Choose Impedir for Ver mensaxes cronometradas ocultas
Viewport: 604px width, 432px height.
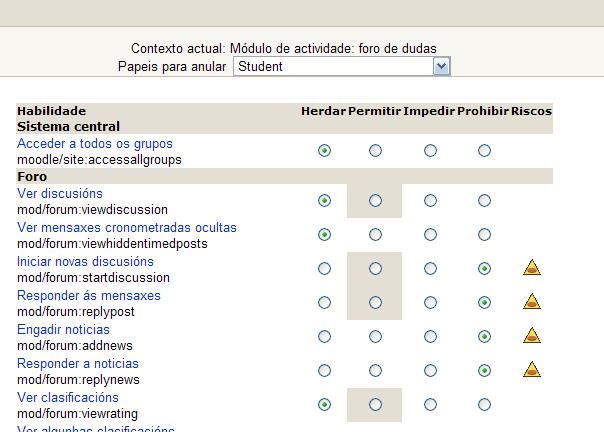tap(430, 235)
